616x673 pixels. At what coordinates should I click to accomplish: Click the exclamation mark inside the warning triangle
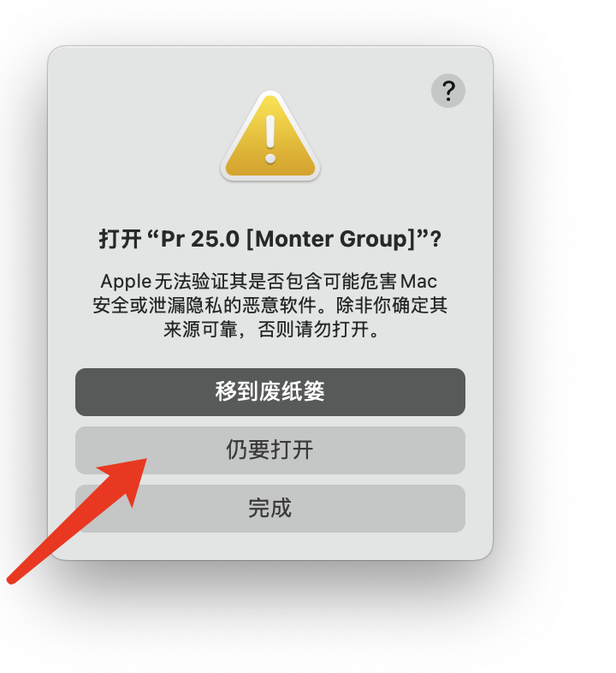(x=270, y=139)
